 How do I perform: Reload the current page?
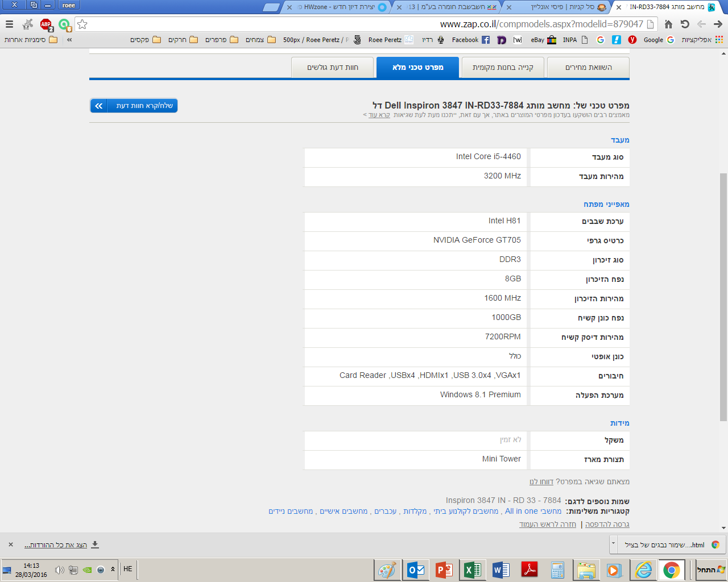[x=685, y=24]
